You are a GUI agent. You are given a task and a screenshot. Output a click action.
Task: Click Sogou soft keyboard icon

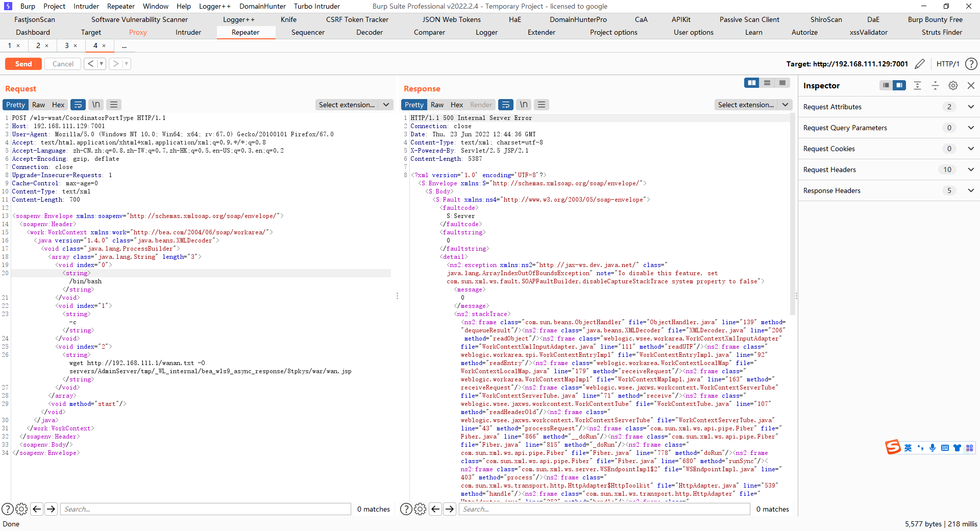coord(945,448)
